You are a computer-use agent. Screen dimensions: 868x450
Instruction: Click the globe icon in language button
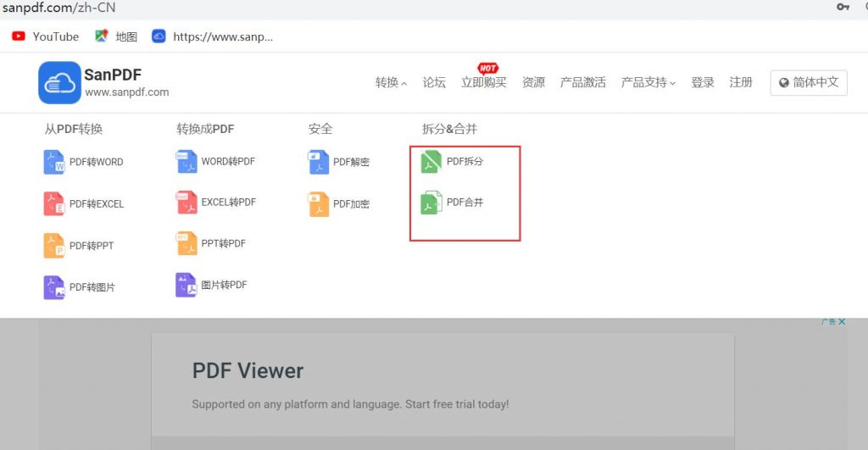point(784,83)
